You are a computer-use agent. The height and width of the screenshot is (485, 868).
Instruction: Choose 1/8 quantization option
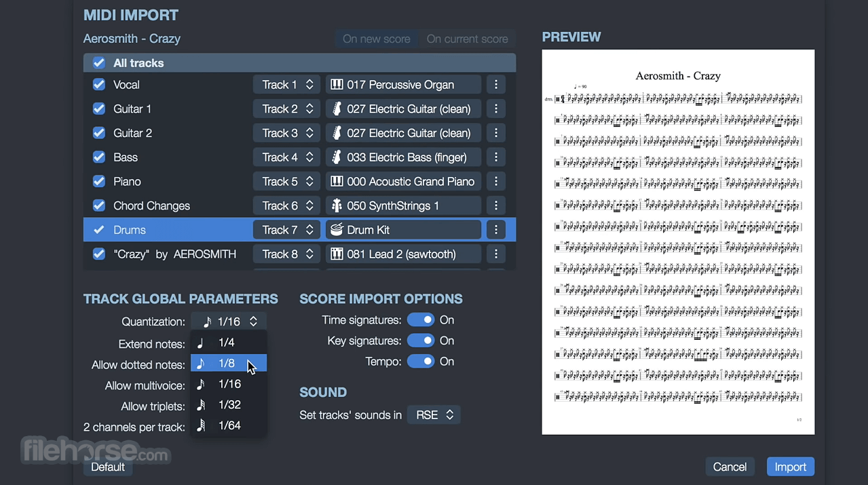229,364
